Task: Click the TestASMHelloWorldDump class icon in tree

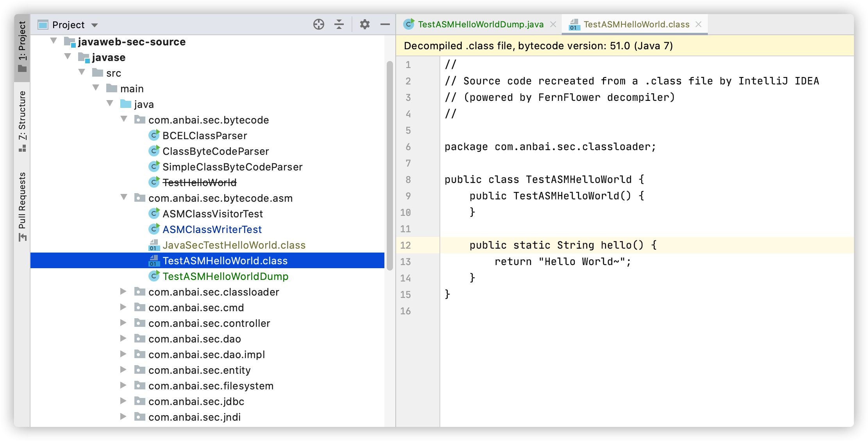Action: 154,276
